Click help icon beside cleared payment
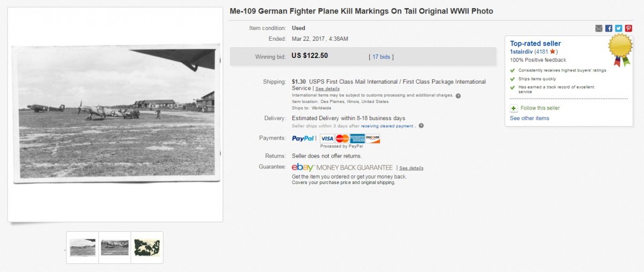 click(421, 126)
